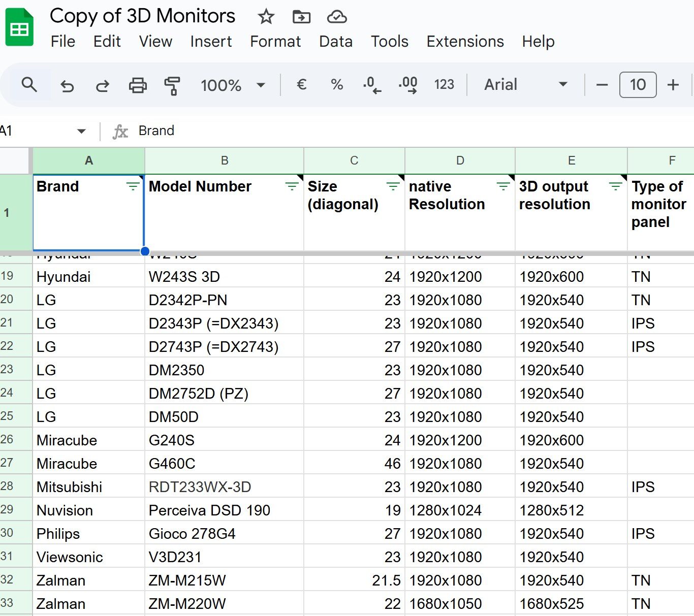Click the W243S 3D model cell
The width and height of the screenshot is (694, 616).
click(225, 277)
